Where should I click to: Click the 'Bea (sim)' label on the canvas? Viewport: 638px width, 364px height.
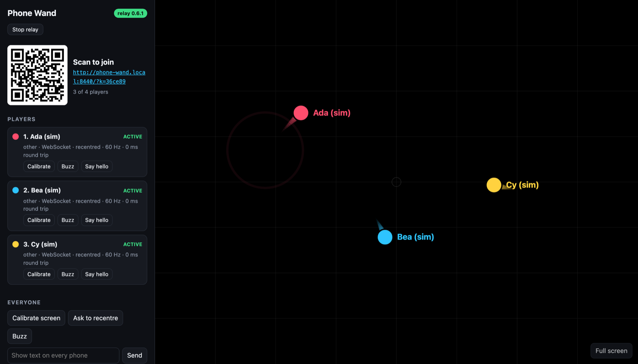coord(415,237)
